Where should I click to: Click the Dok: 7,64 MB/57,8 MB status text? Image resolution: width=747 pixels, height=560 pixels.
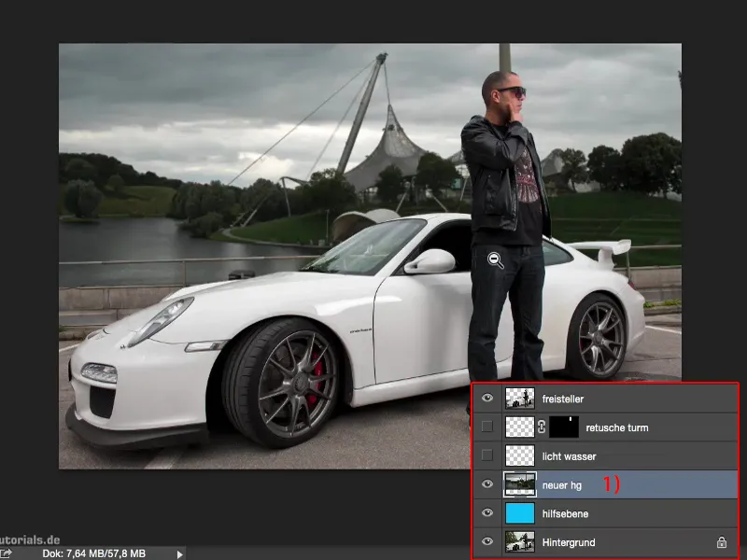94,553
